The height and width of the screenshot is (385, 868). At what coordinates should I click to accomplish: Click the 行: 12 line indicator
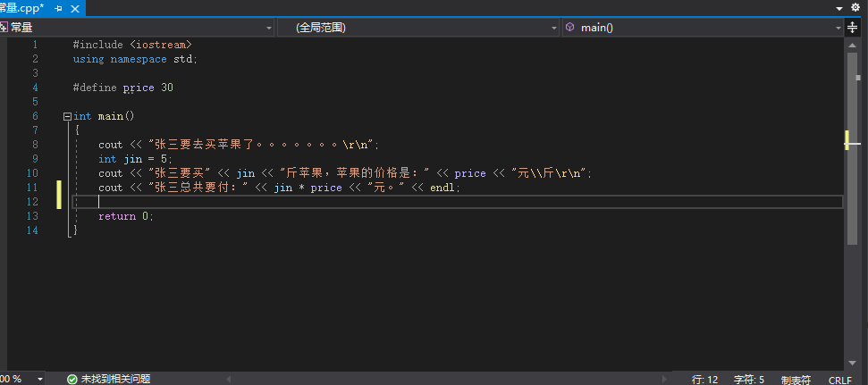704,380
